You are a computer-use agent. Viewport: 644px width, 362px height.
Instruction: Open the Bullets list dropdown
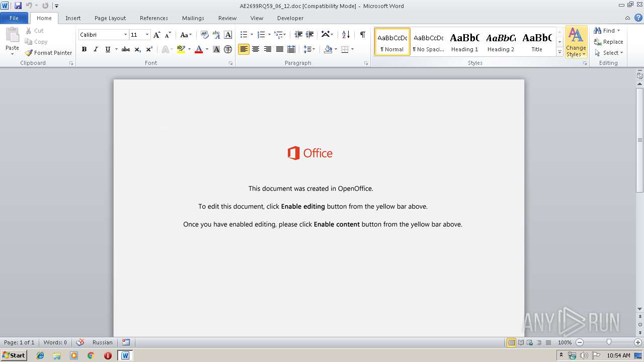(252, 35)
